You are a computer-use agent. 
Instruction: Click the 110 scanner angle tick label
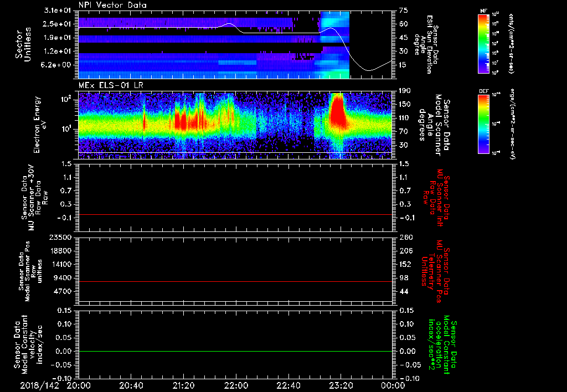point(405,118)
